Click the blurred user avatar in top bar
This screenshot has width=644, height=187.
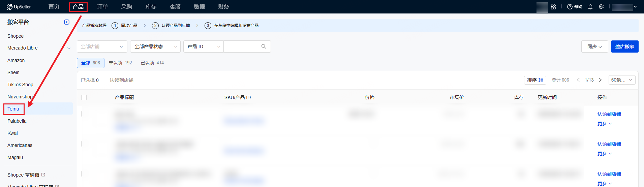[x=542, y=7]
